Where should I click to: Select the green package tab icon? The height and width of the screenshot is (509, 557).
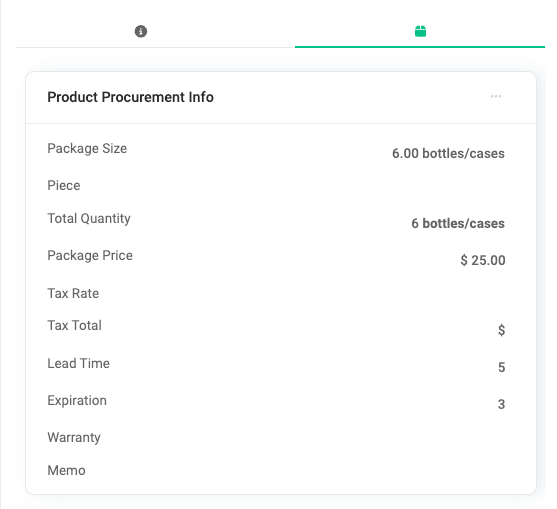(420, 31)
